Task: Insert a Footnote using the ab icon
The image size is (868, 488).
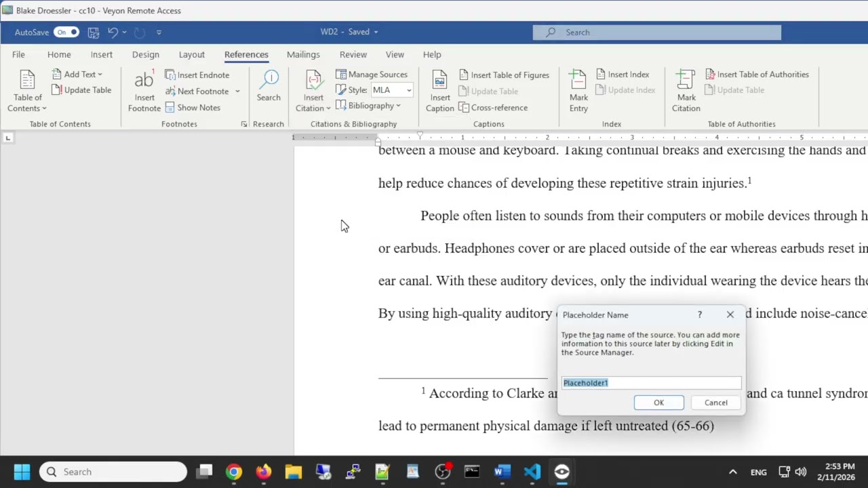Action: (144, 91)
